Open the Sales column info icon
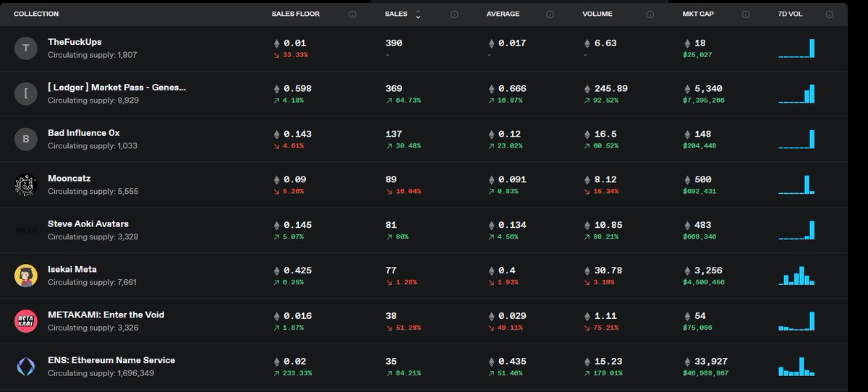This screenshot has height=392, width=868. click(454, 14)
